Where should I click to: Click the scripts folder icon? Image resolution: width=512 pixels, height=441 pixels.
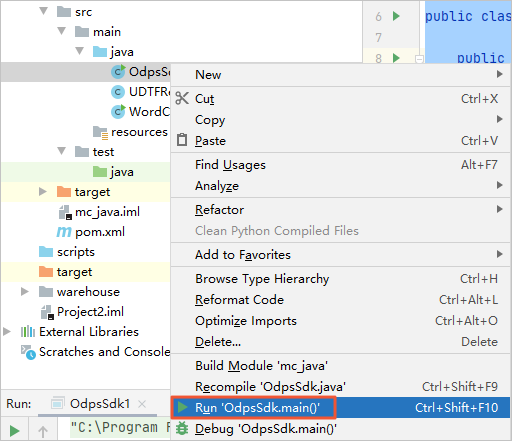[x=46, y=252]
